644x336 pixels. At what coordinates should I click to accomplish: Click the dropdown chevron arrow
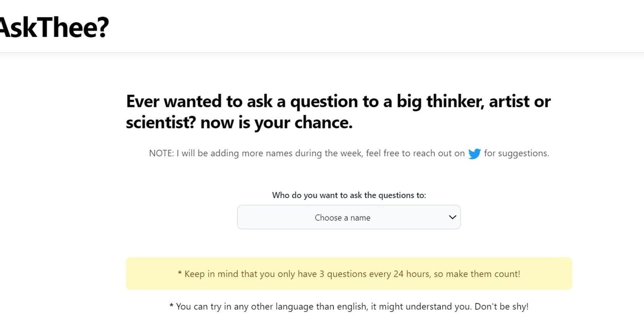(453, 218)
